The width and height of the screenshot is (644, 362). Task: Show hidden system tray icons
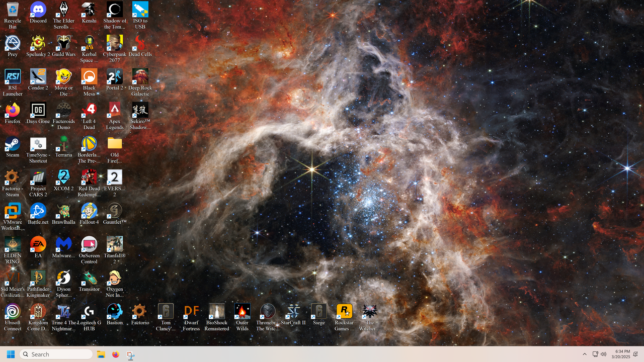pyautogui.click(x=584, y=354)
